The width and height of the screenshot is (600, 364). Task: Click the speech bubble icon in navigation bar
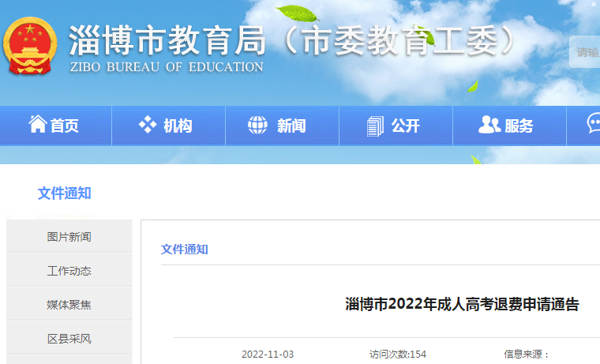click(x=593, y=123)
